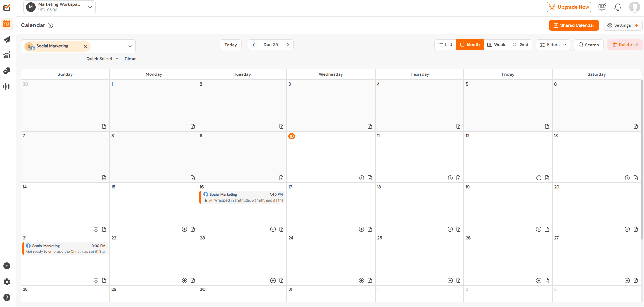Open notifications via the bell icon
Image resolution: width=644 pixels, height=307 pixels.
(617, 7)
